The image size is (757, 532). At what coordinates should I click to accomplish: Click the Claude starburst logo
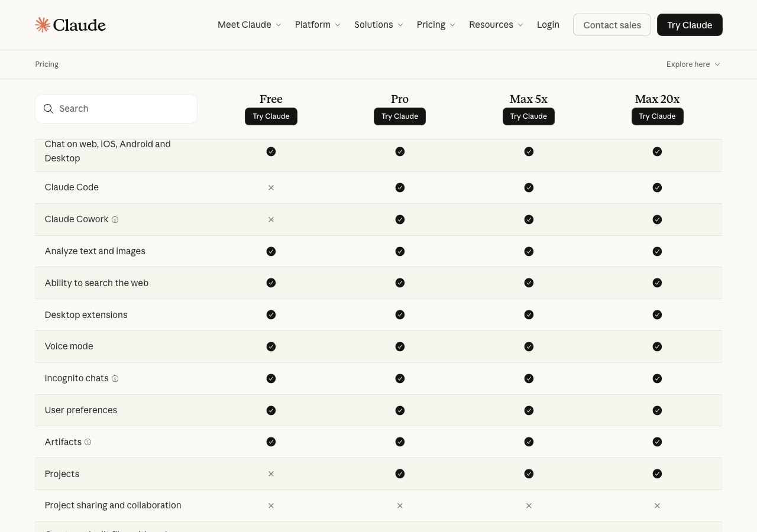click(x=43, y=25)
